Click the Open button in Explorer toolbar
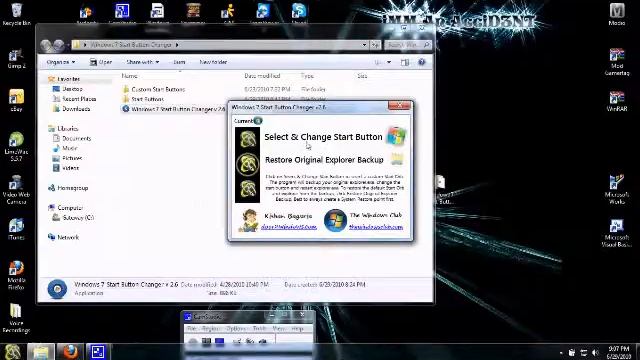The width and height of the screenshot is (640, 360). (x=100, y=62)
